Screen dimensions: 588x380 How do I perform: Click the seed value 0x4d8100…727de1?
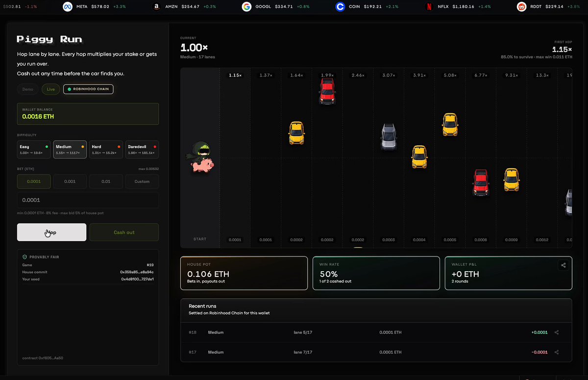click(138, 279)
